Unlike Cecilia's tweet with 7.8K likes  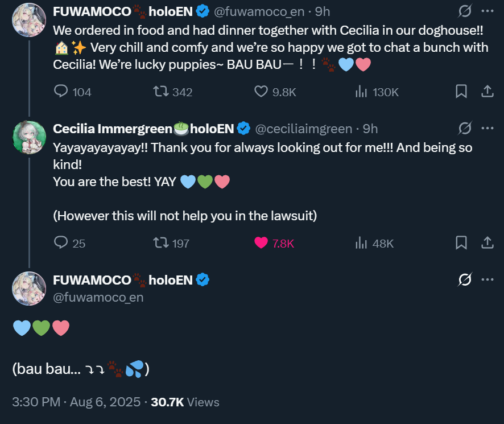pos(261,243)
